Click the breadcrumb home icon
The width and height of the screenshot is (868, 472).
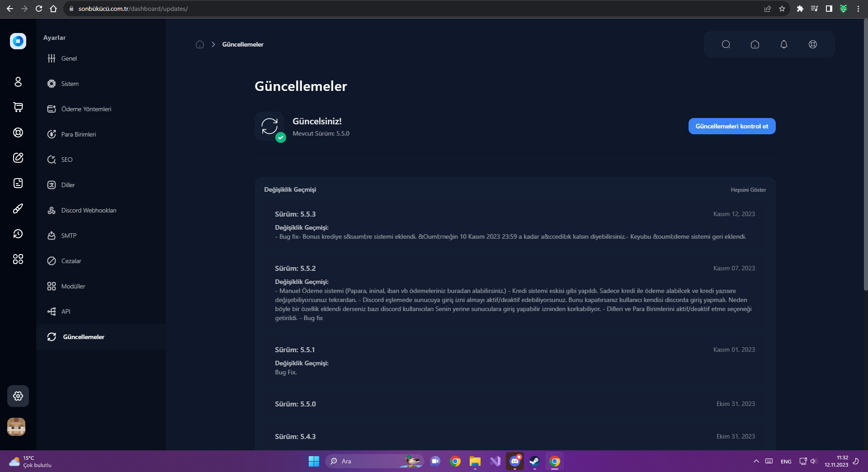pyautogui.click(x=200, y=44)
